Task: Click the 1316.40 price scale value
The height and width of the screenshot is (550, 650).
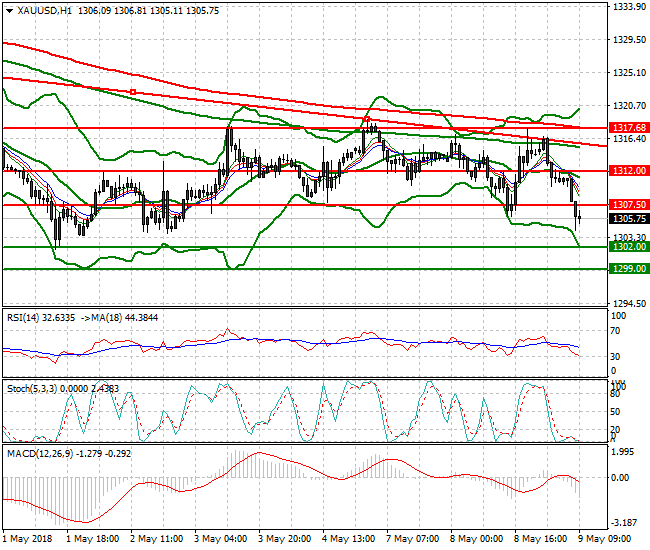Action: click(629, 138)
